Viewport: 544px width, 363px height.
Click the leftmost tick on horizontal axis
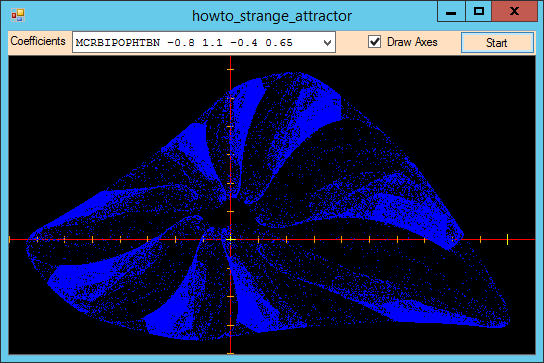[10, 239]
